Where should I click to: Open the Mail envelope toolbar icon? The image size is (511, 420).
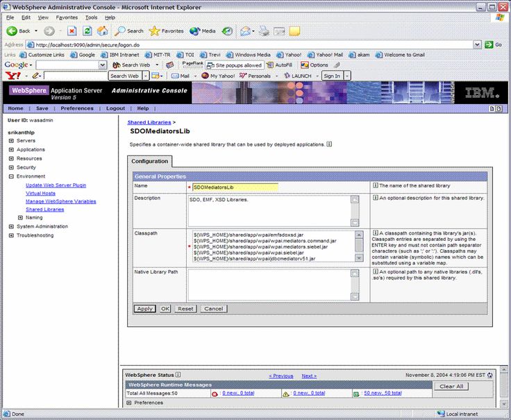click(245, 31)
